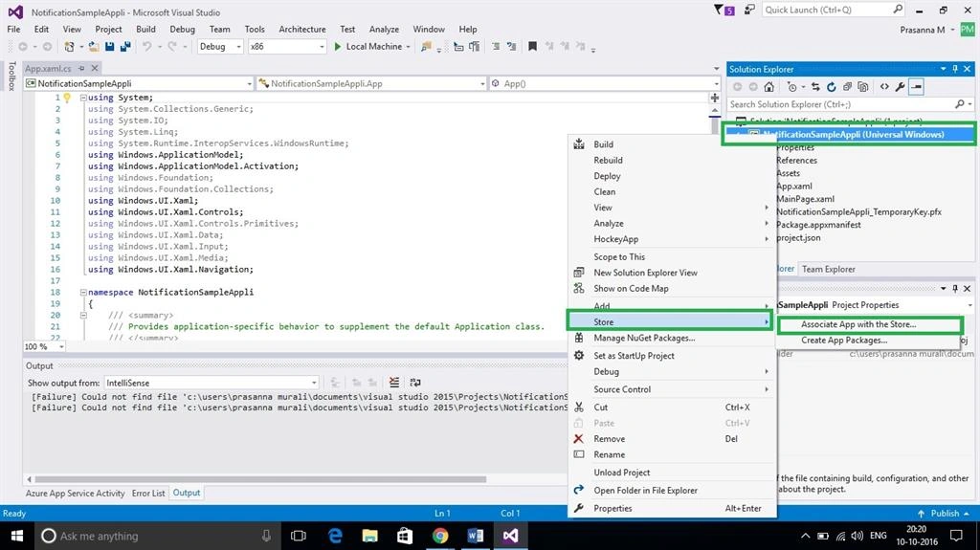Toggle word wrap in the Output pane
This screenshot has width=980, height=550.
point(415,383)
